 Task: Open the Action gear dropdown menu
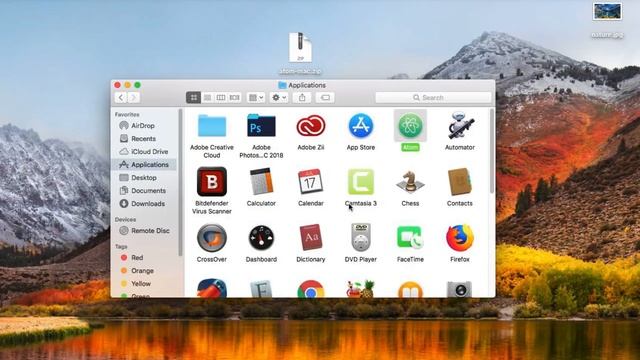pyautogui.click(x=279, y=98)
